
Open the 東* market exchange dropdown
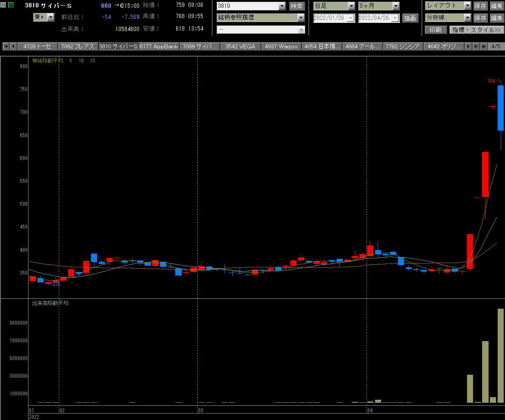coord(50,17)
